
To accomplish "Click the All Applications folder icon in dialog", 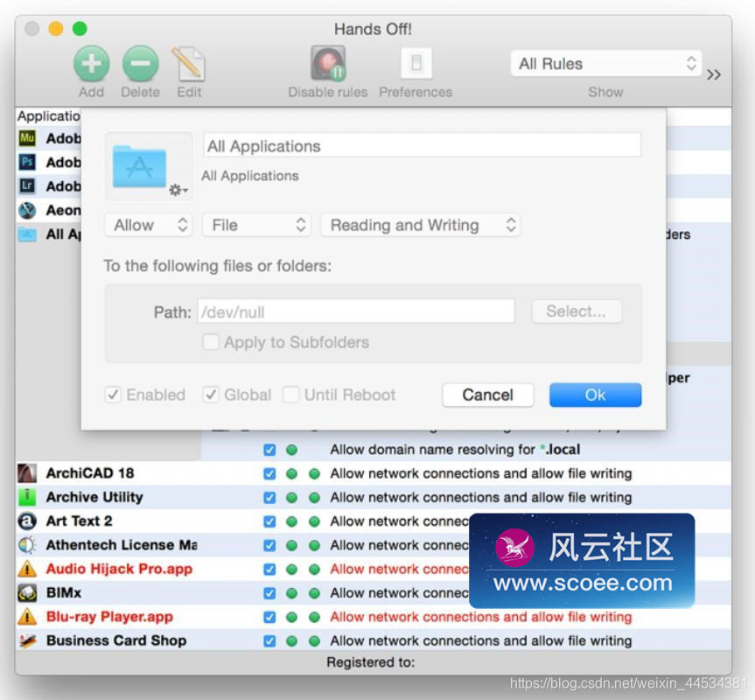I will pyautogui.click(x=139, y=165).
